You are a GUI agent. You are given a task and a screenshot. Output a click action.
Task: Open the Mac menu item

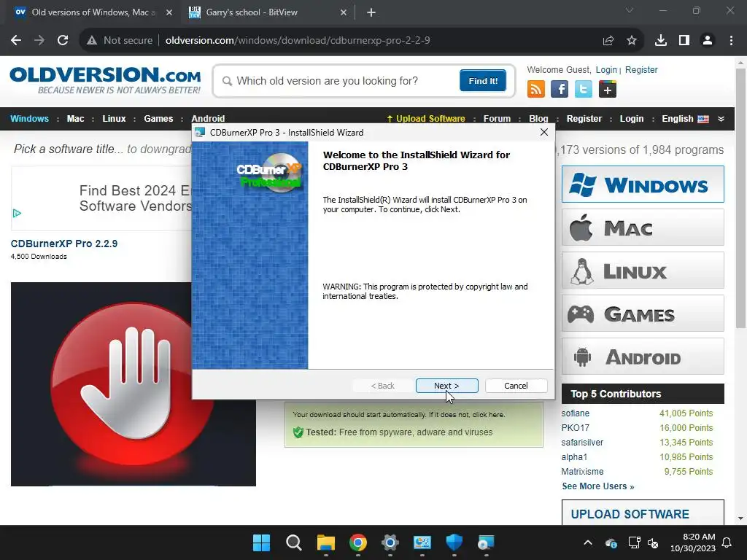tap(75, 119)
